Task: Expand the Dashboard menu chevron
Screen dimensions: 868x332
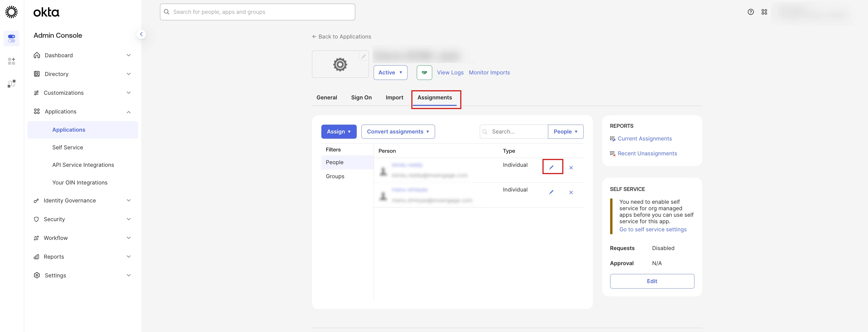Action: 128,55
